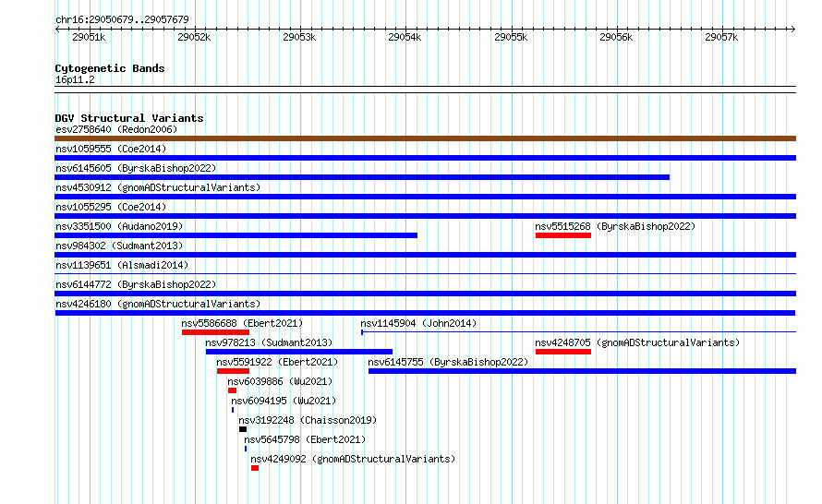Open the nsv3351500 (Audano2019) label
Screen dimensions: 822x504
[119, 226]
